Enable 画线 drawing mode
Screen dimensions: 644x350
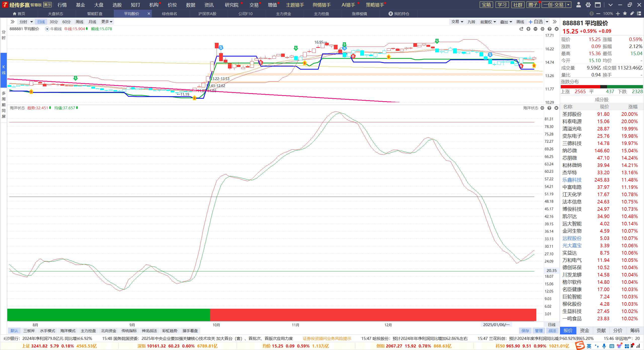click(x=520, y=22)
